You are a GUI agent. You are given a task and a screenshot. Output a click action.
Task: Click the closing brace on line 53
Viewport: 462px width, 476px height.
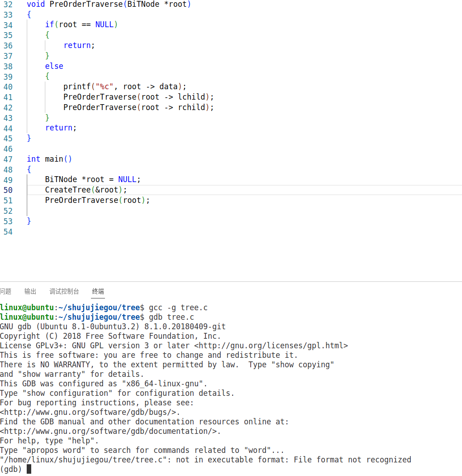point(29,221)
